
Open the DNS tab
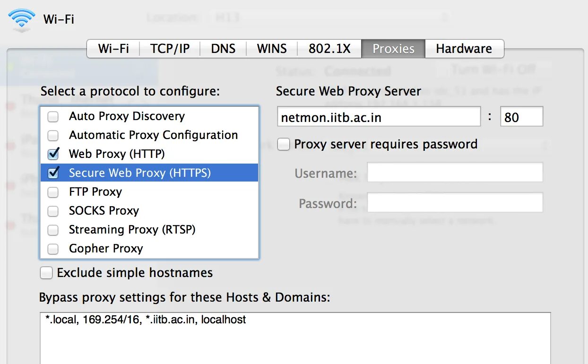pyautogui.click(x=223, y=49)
